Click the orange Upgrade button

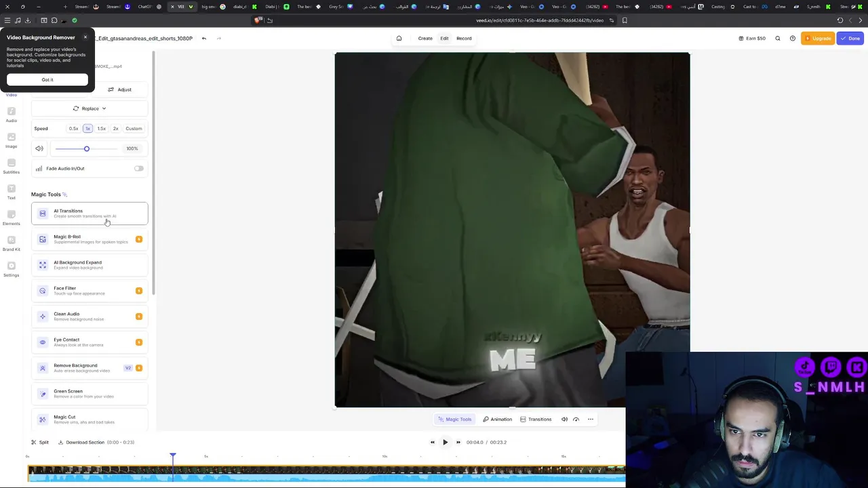click(x=818, y=39)
